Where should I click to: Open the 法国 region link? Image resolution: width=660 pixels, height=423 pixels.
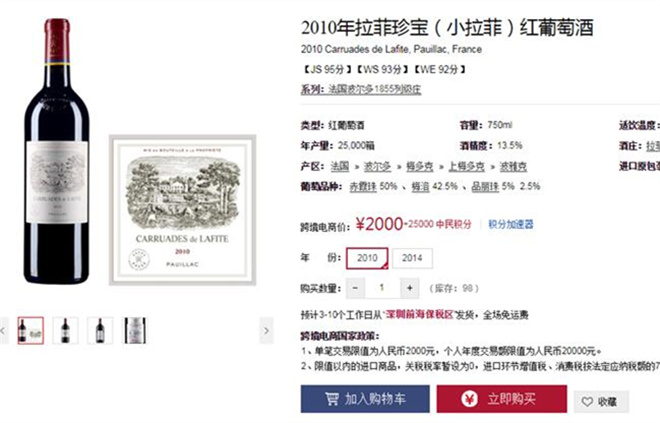340,166
